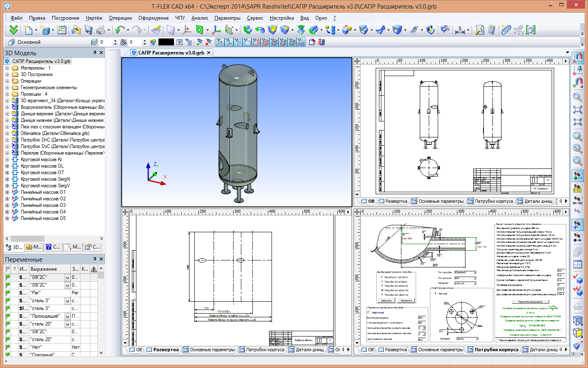This screenshot has width=588, height=368.
Task: Open the Построения menu
Action: click(65, 18)
